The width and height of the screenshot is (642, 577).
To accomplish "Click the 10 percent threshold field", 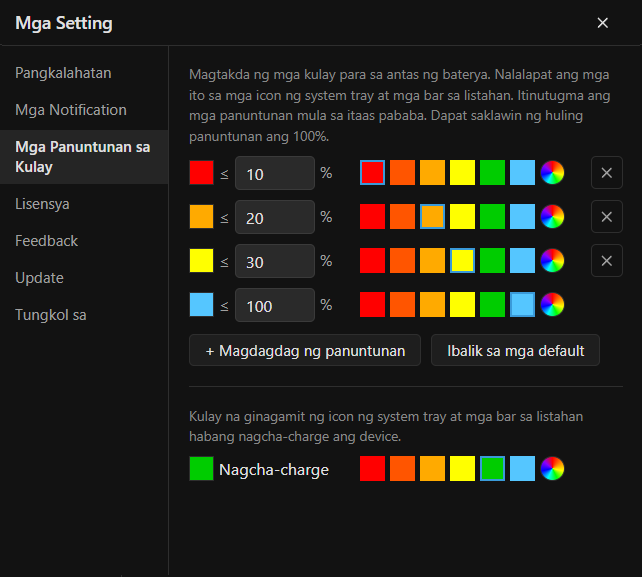I will [x=275, y=173].
